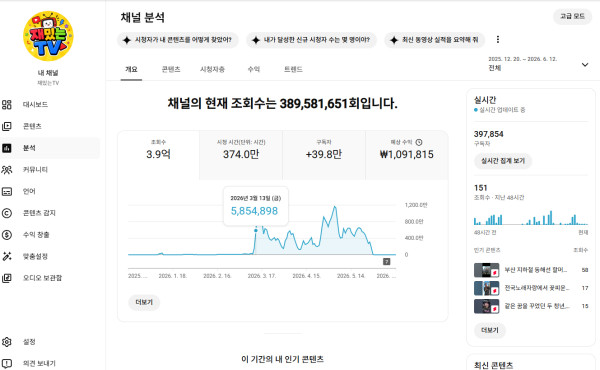Click the 최신 동영상 실적을 요약해 줘 chip

(x=434, y=40)
